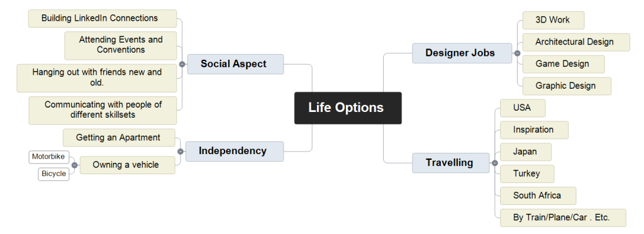Select the Motorbike floating node
Viewport: 644px width, 234px height.
click(49, 157)
